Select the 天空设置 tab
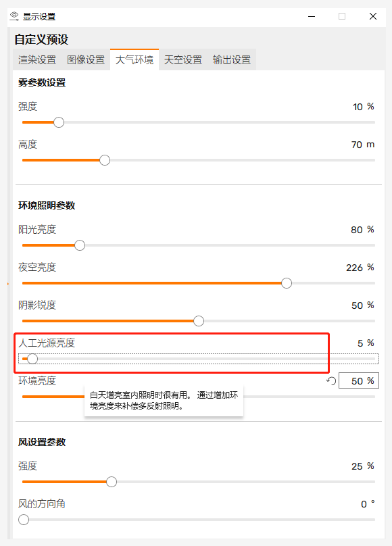This screenshot has height=546, width=392. [183, 60]
